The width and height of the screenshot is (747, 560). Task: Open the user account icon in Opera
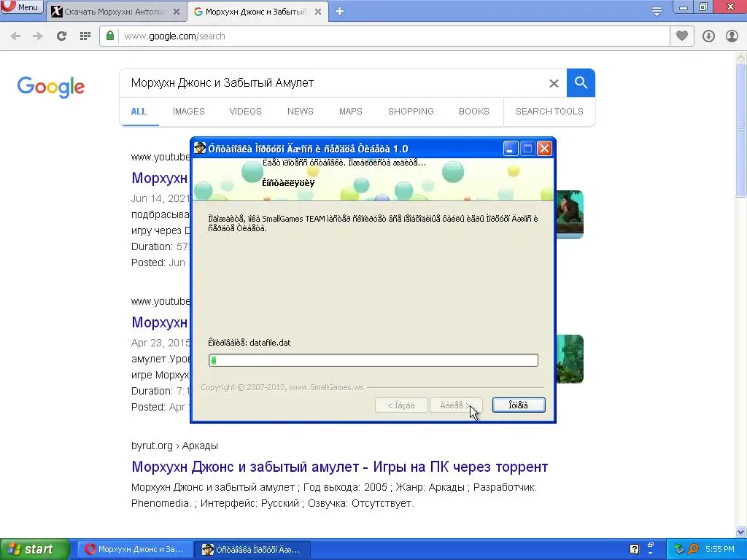click(732, 36)
